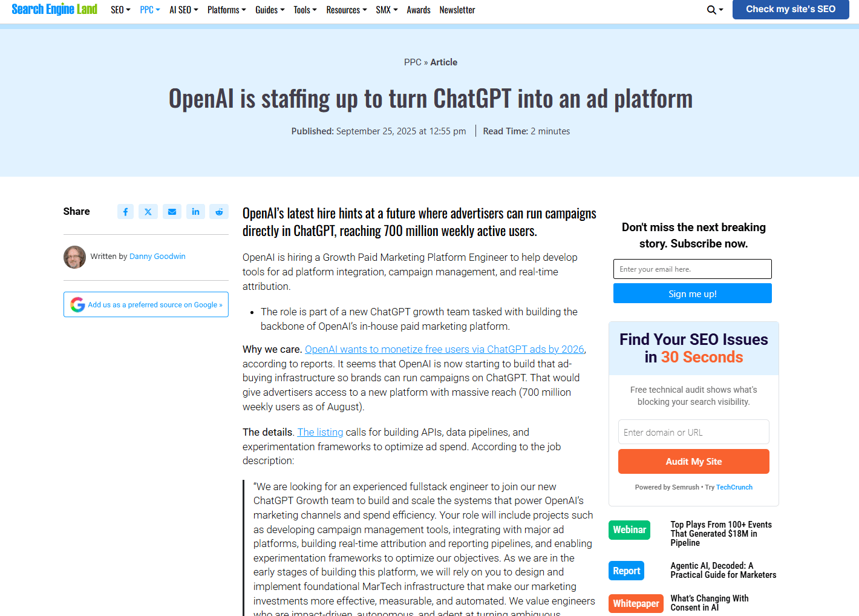Viewport: 859px width, 616px height.
Task: Click the PPC breadcrumb link
Action: tap(413, 62)
